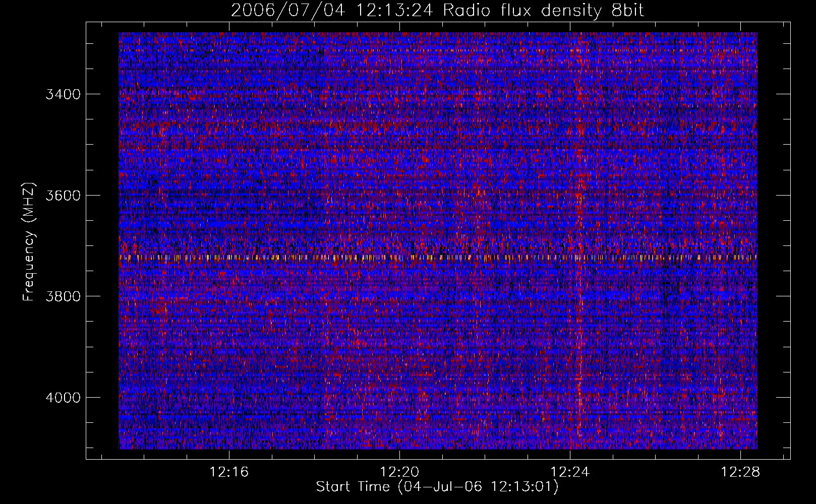The image size is (816, 504).
Task: Click the 'Frequency (MHZ)' y-axis label
Action: pyautogui.click(x=29, y=242)
